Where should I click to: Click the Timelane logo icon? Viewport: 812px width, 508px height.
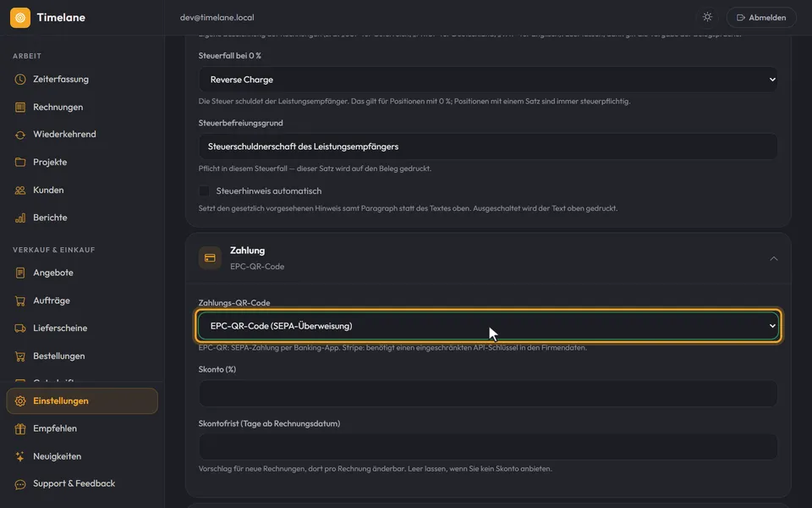[20, 18]
